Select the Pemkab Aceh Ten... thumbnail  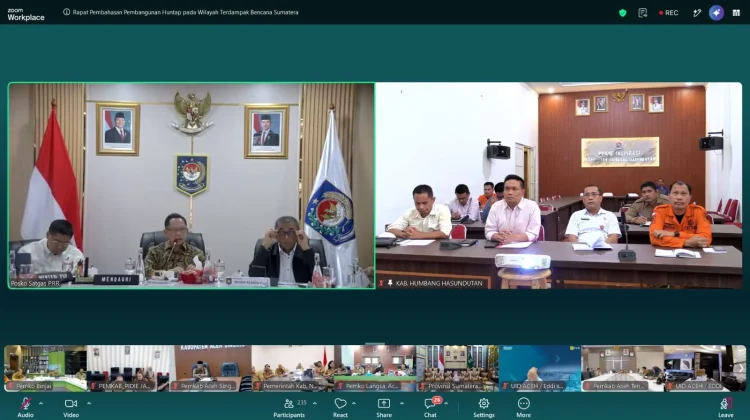tap(622, 368)
